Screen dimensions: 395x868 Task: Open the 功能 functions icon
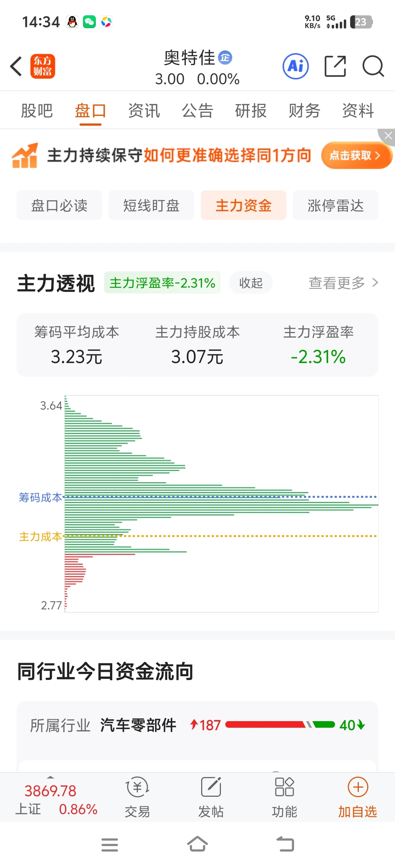[x=285, y=797]
